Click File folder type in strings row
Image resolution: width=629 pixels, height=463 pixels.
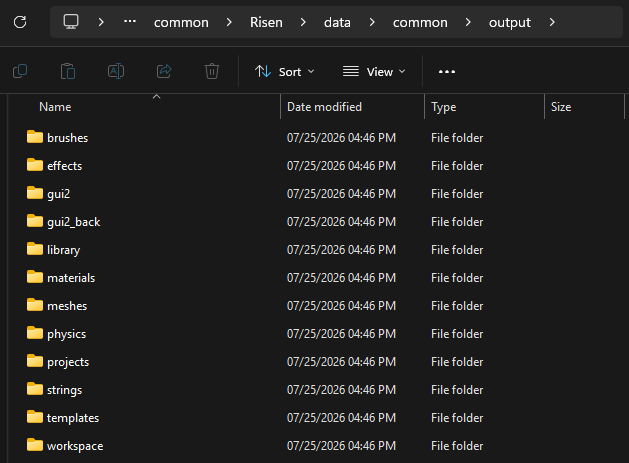(x=457, y=390)
